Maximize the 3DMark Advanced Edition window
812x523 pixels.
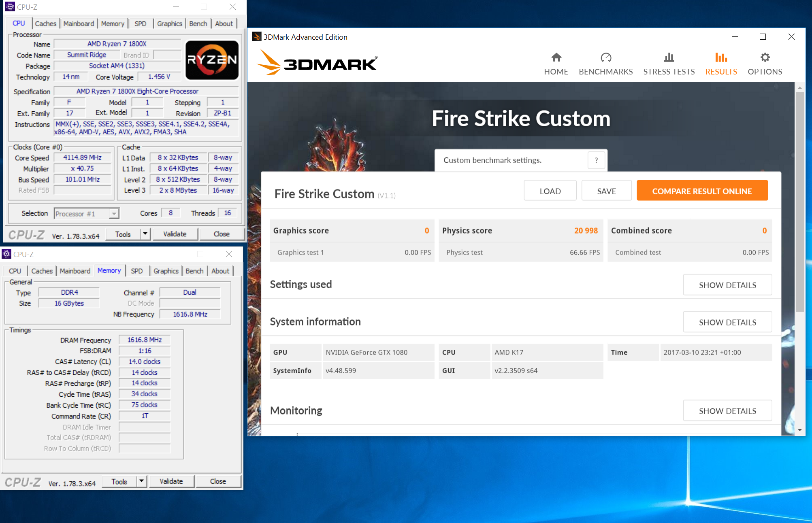pos(763,37)
